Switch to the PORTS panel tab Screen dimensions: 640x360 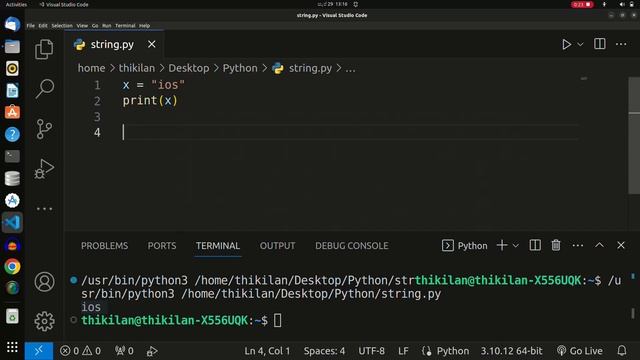click(162, 246)
